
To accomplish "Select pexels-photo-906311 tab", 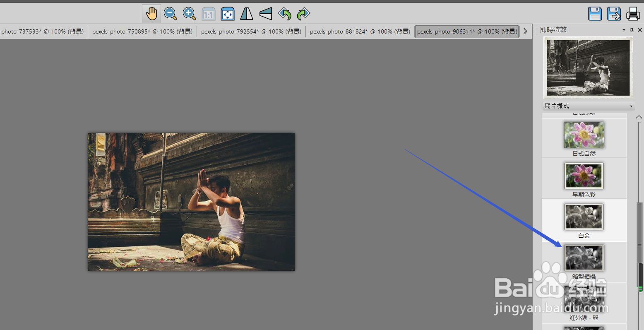I will [x=467, y=31].
